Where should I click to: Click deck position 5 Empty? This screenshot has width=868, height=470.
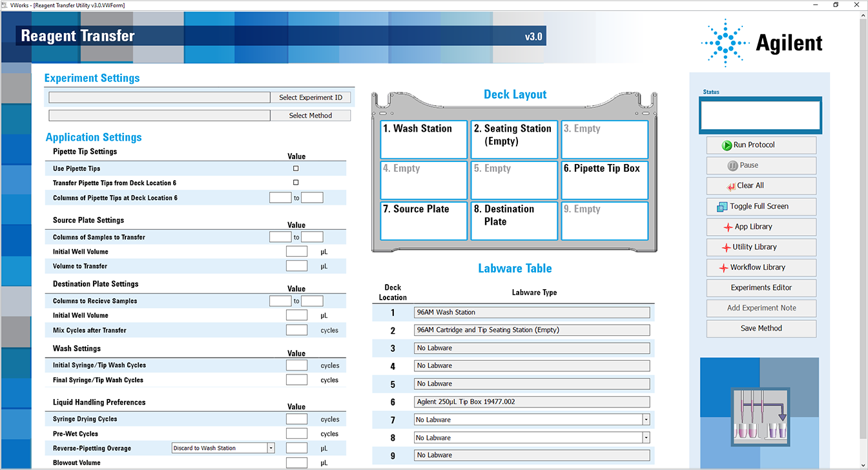click(x=514, y=179)
